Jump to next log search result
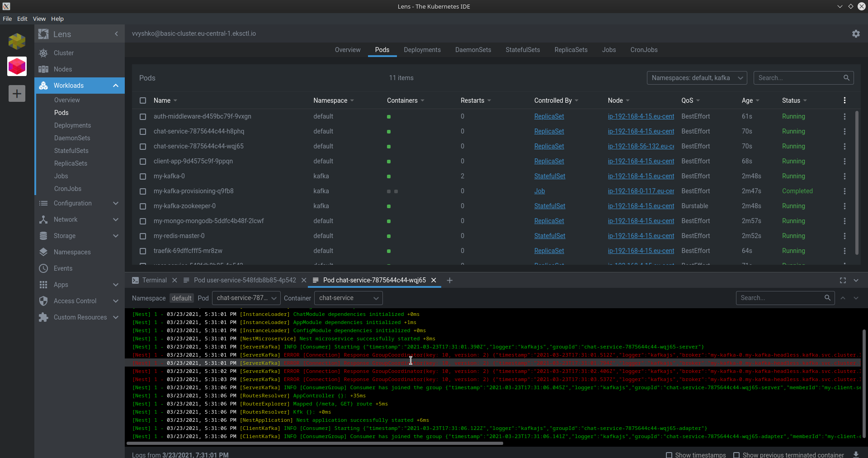The height and width of the screenshot is (458, 868). [x=856, y=298]
